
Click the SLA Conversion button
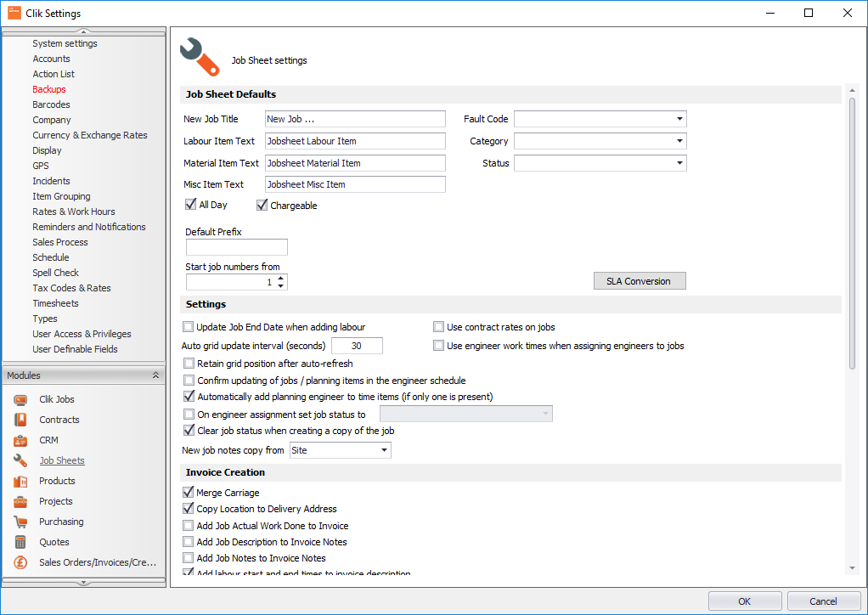(x=639, y=280)
